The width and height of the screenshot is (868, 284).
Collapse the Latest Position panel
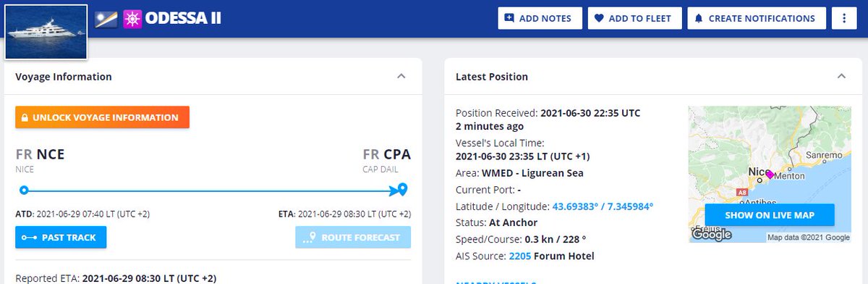coord(841,76)
